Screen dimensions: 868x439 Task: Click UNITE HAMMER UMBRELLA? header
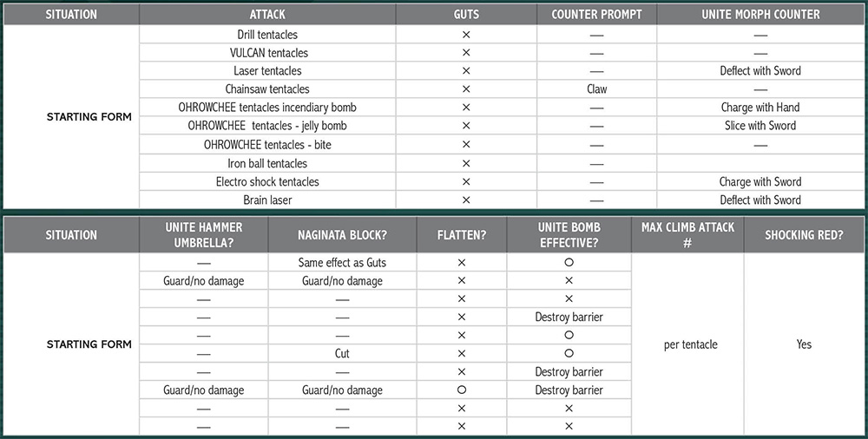(204, 235)
